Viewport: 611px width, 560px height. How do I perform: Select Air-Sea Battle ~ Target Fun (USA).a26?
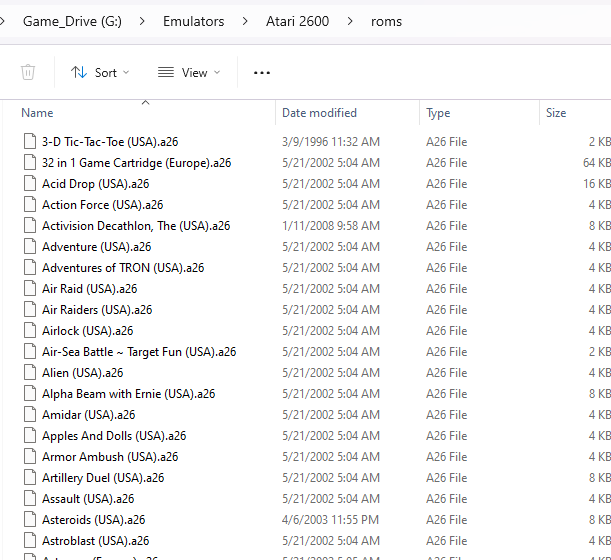(x=139, y=352)
